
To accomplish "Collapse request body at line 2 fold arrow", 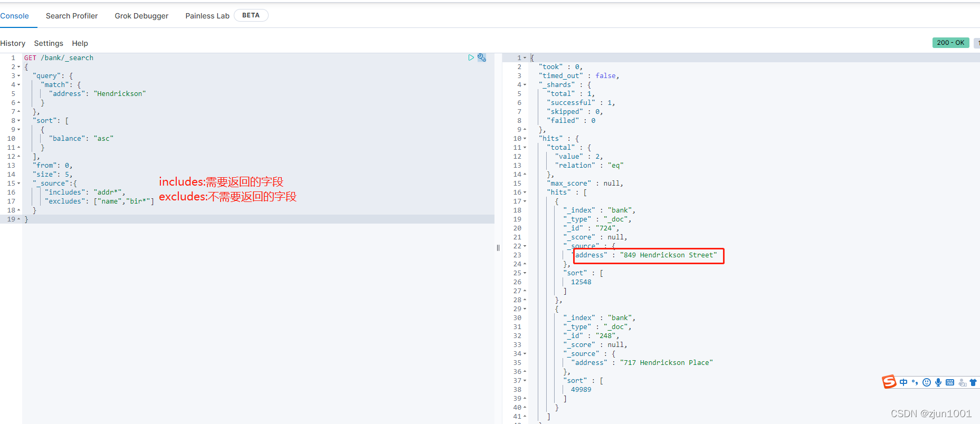I will point(19,67).
